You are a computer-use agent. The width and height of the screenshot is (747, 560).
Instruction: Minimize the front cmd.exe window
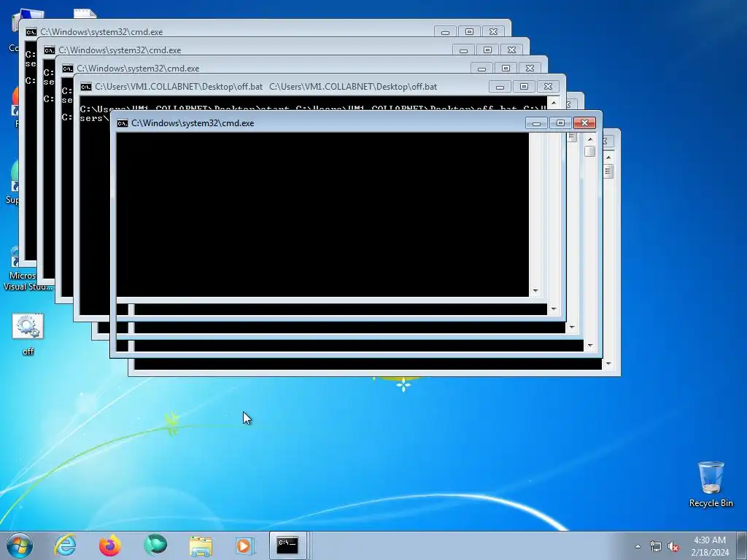pos(536,123)
